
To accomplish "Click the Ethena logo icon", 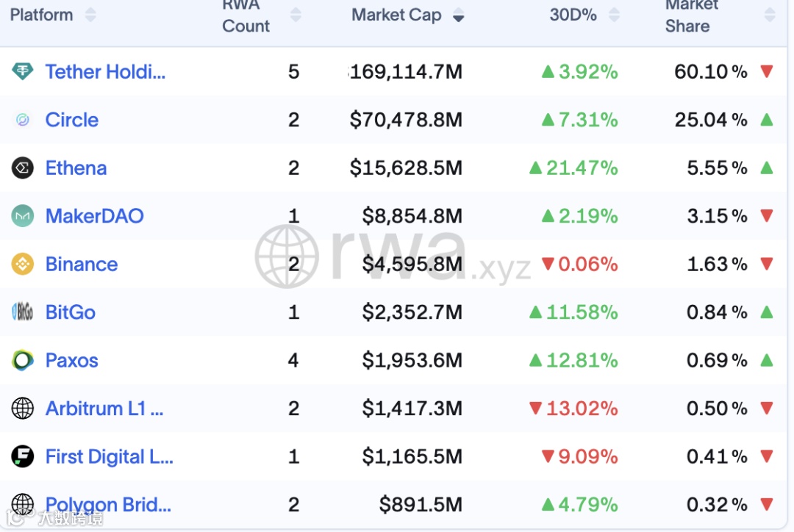I will (23, 168).
